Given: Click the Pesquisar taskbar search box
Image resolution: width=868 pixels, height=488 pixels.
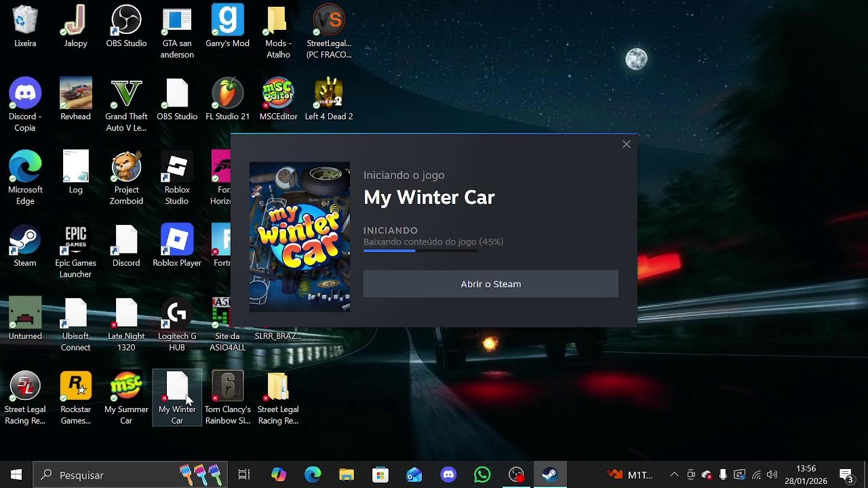Looking at the screenshot, I should (130, 474).
